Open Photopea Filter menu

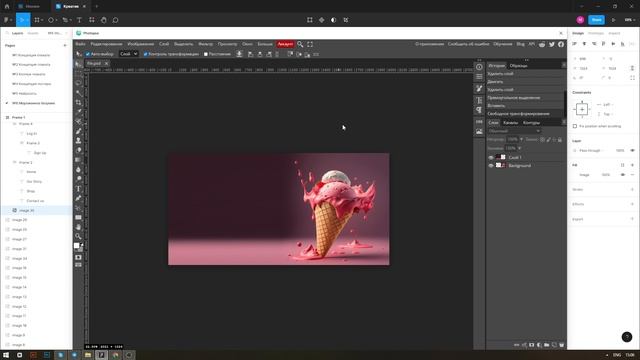(205, 44)
